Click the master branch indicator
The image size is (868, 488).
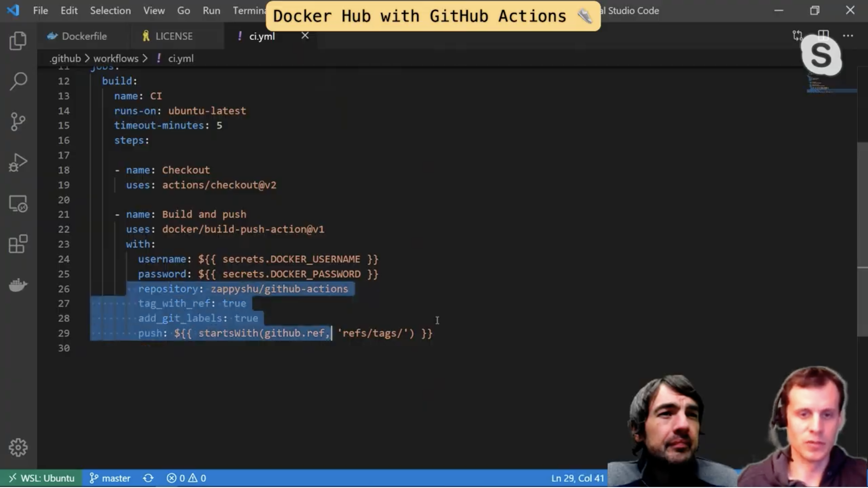pyautogui.click(x=110, y=478)
